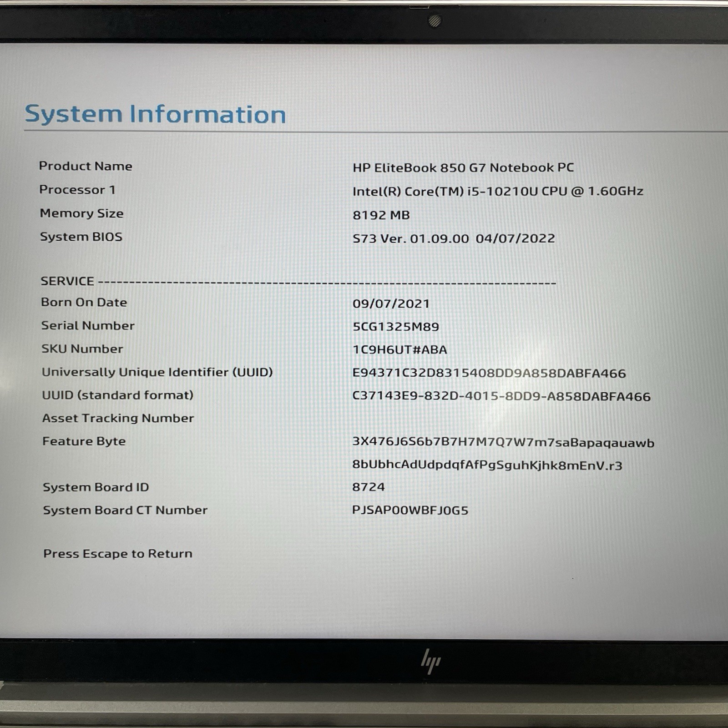Select the Universally Unique Identifier (UUID) label
The height and width of the screenshot is (728, 728).
(x=157, y=372)
